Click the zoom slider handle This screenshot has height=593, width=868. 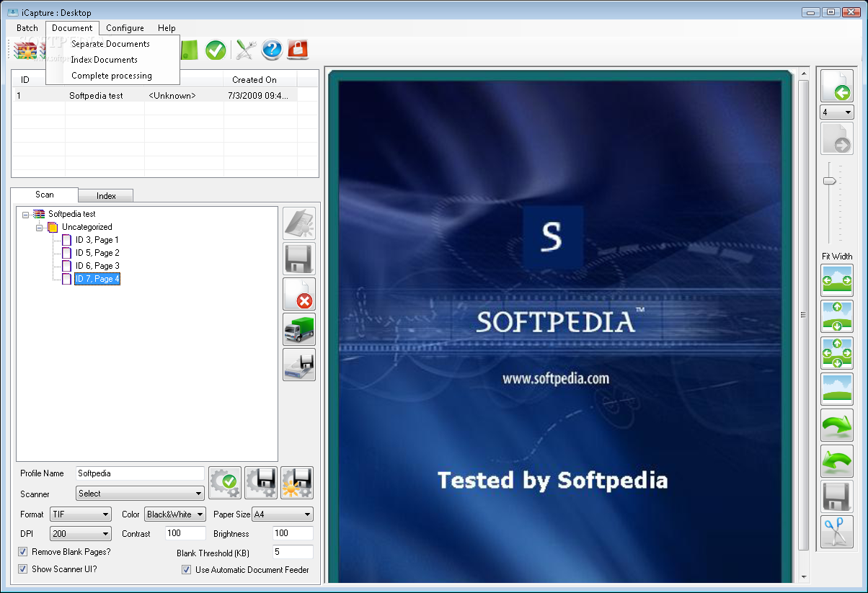(x=830, y=180)
